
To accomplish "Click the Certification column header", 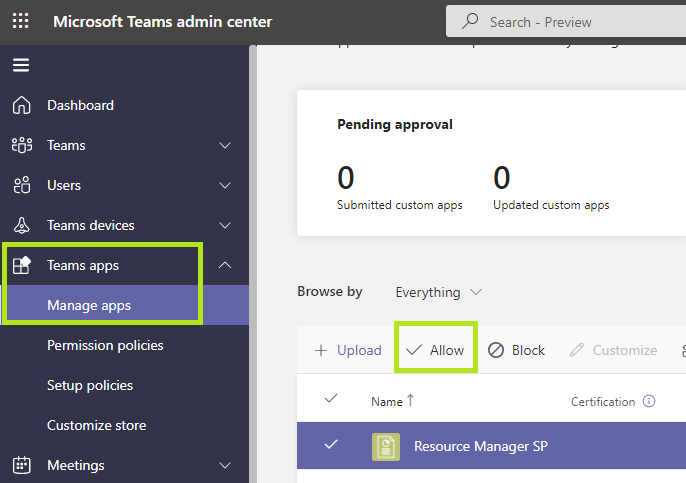I will [603, 402].
